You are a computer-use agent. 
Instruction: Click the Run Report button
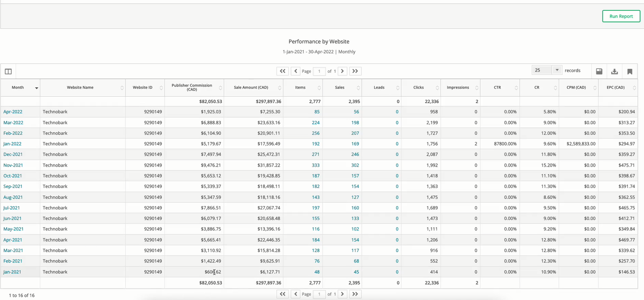(621, 16)
